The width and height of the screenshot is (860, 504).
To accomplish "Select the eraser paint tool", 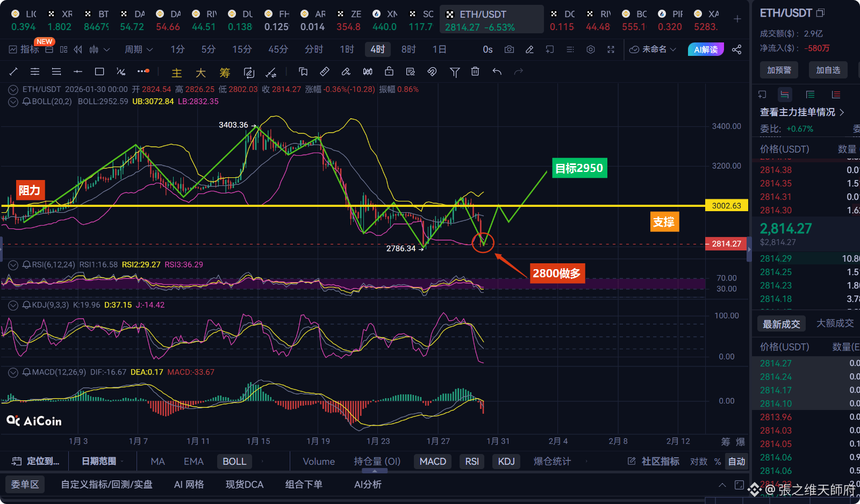I will click(346, 71).
